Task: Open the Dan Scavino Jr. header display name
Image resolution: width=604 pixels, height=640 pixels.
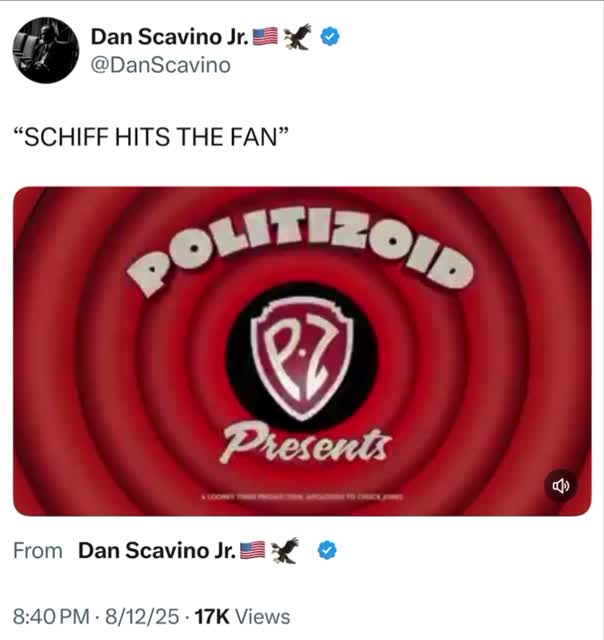Action: tap(170, 38)
